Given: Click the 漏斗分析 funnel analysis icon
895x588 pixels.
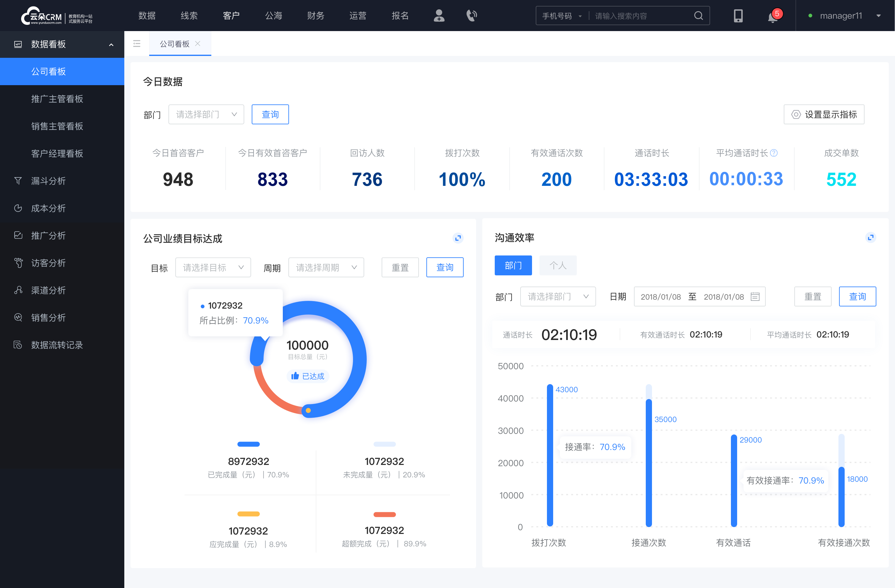Looking at the screenshot, I should coord(17,181).
